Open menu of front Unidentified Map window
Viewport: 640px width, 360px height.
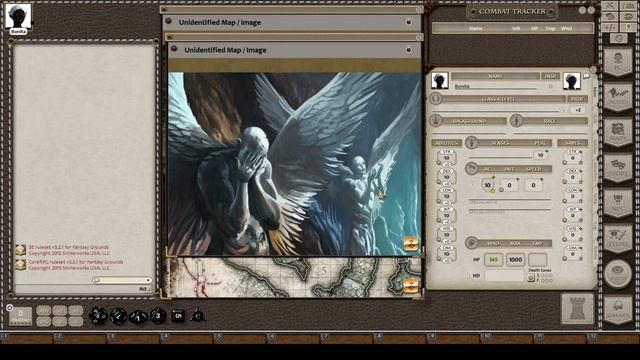coord(174,49)
